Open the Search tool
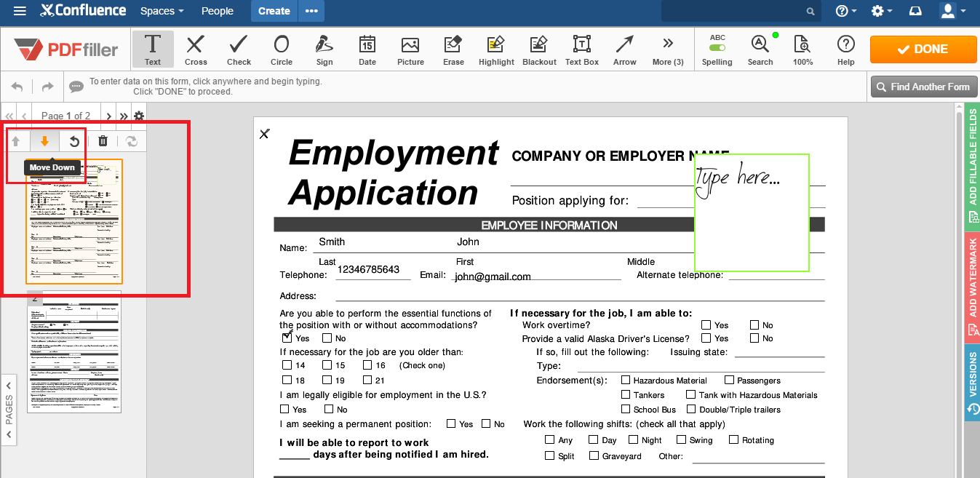Screen dimensions: 980x478 (760, 49)
